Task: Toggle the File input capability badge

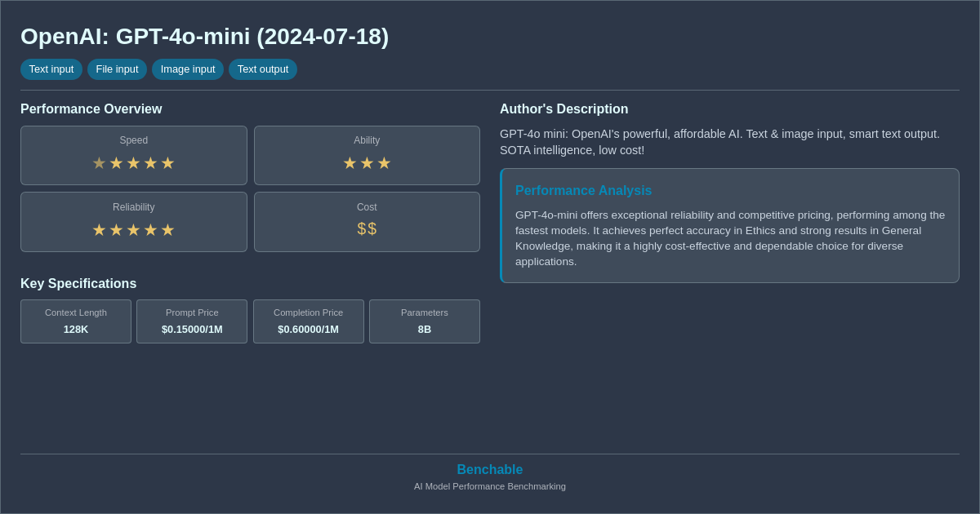Action: pyautogui.click(x=117, y=69)
